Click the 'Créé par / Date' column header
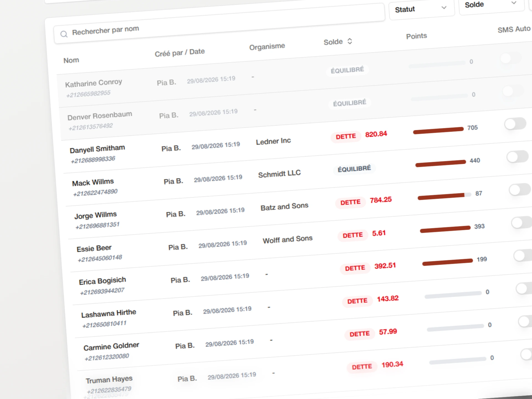532x399 pixels. coord(180,53)
